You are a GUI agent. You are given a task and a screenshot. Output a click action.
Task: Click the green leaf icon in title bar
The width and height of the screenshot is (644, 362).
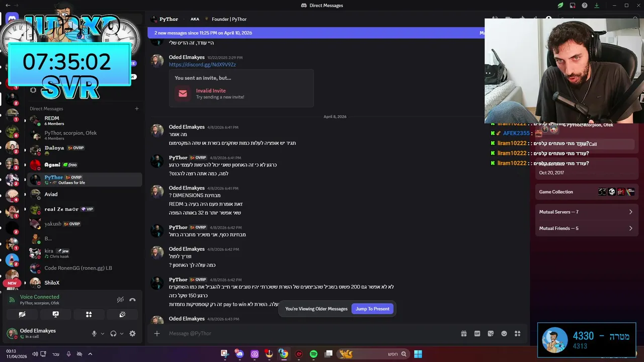pos(560,6)
